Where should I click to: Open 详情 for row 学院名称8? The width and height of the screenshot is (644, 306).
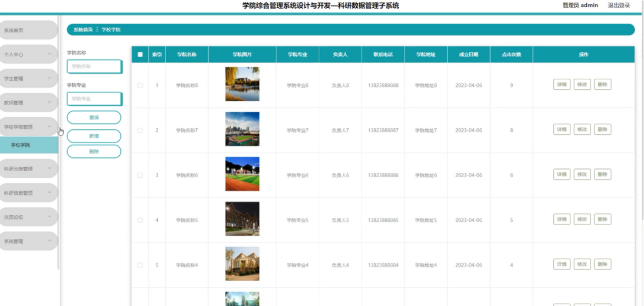point(562,84)
